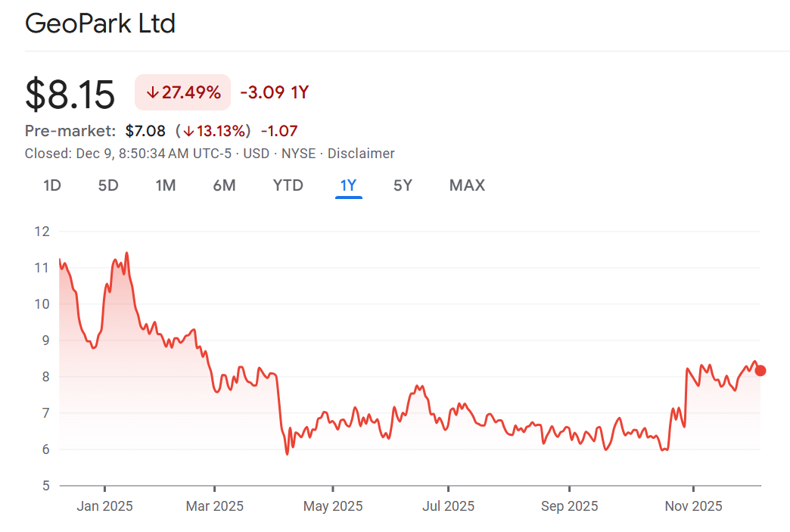The image size is (790, 532).
Task: Click the pre-market price $7.08
Action: [x=145, y=131]
